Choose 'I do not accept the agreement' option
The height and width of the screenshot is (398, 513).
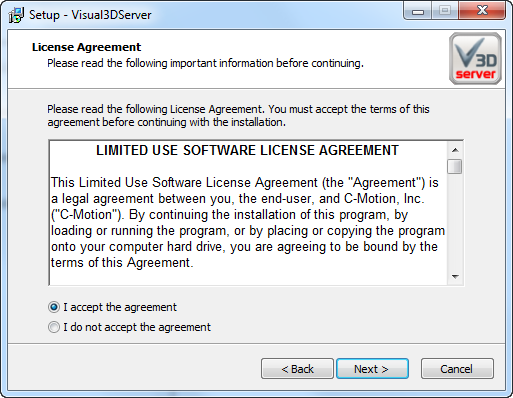tap(54, 327)
